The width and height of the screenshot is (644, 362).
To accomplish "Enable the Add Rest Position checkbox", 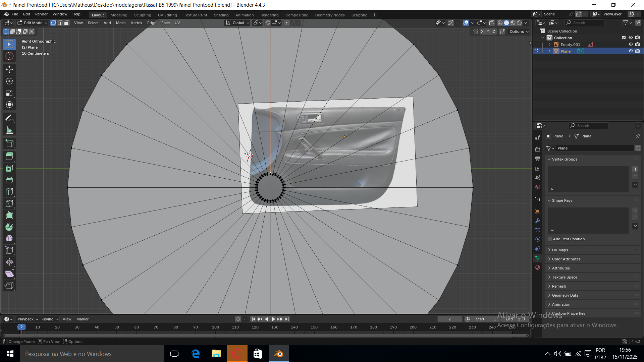I will click(x=550, y=239).
